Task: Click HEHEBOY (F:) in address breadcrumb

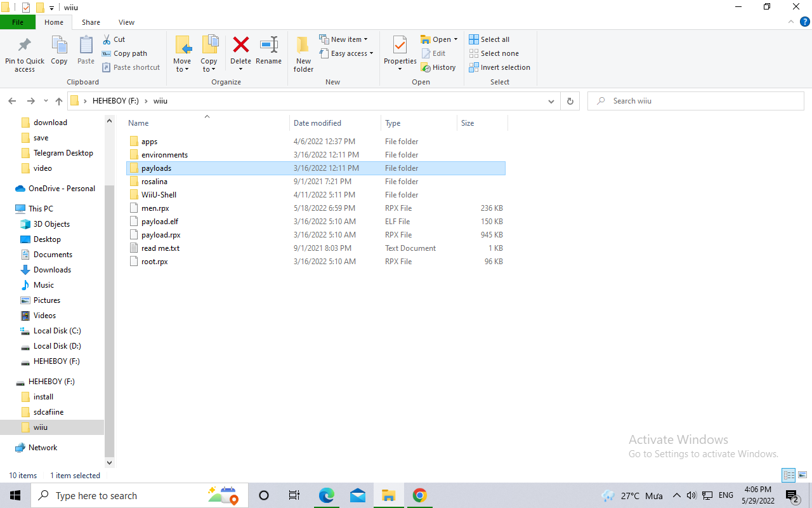Action: point(115,101)
